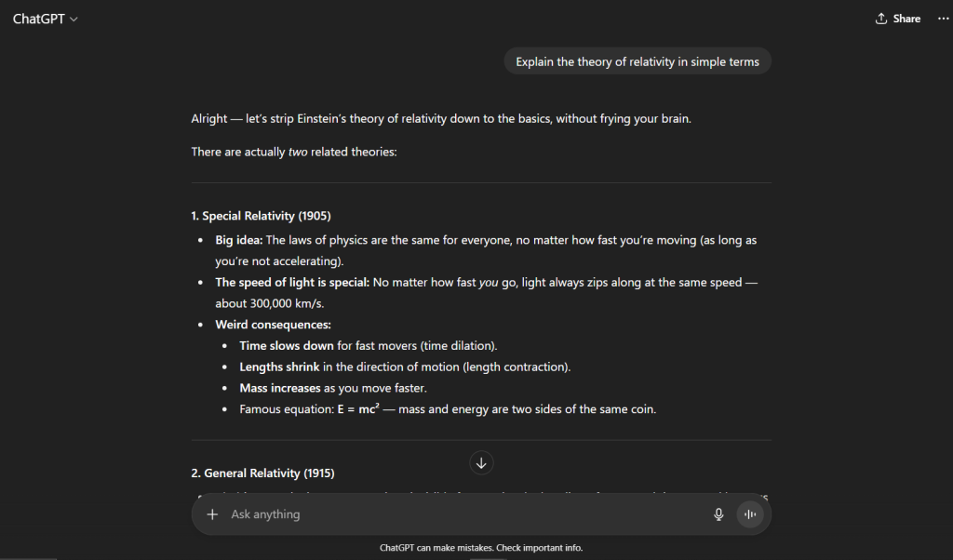
Task: Click the 'Big idea:' bullet text
Action: coord(239,241)
